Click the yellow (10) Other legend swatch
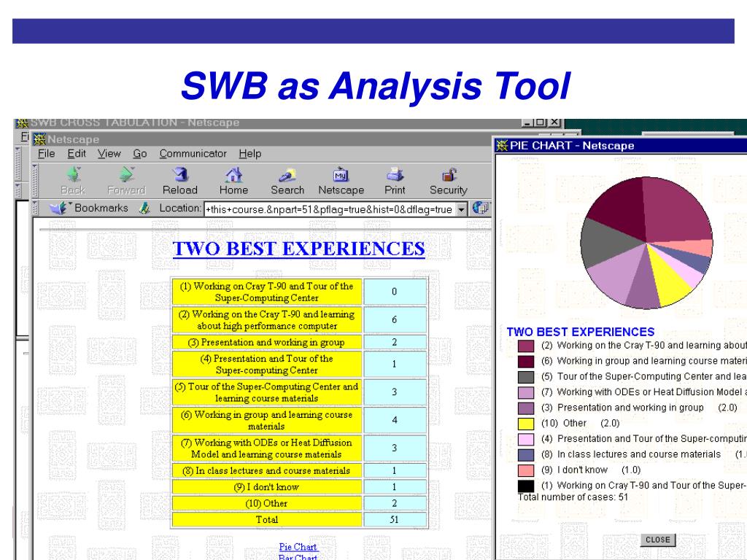The width and height of the screenshot is (747, 560). [x=526, y=424]
